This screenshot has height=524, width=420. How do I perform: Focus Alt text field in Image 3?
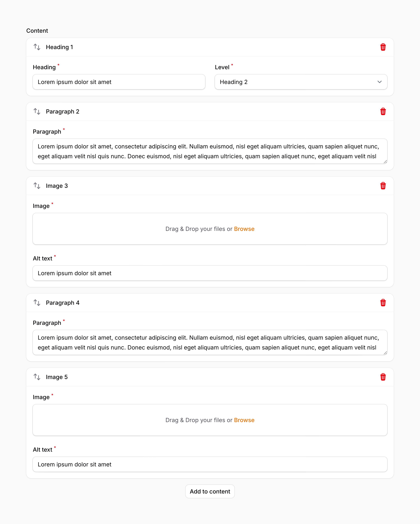pyautogui.click(x=210, y=273)
